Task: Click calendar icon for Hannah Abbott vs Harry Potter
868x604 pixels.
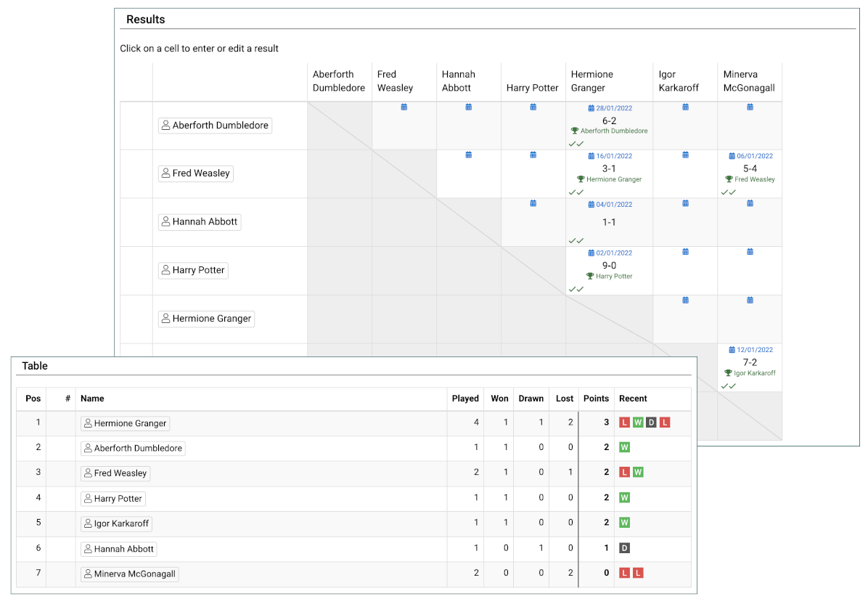Action: tap(533, 204)
